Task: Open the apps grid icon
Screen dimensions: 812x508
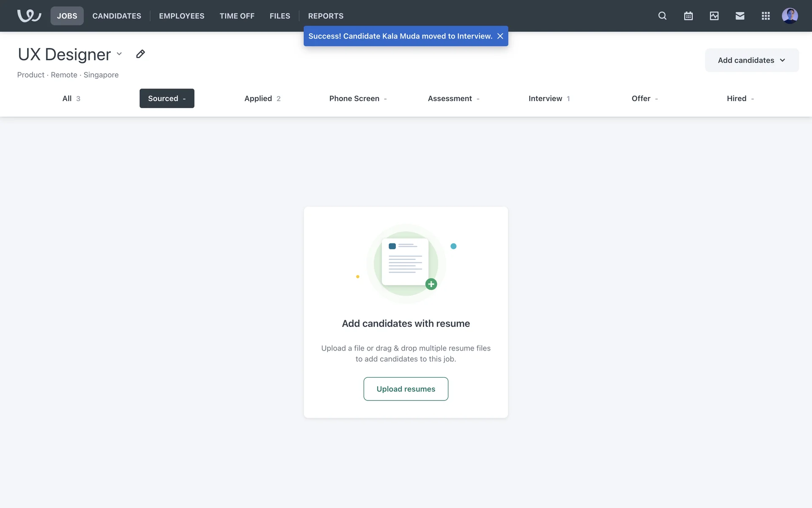Action: point(765,16)
